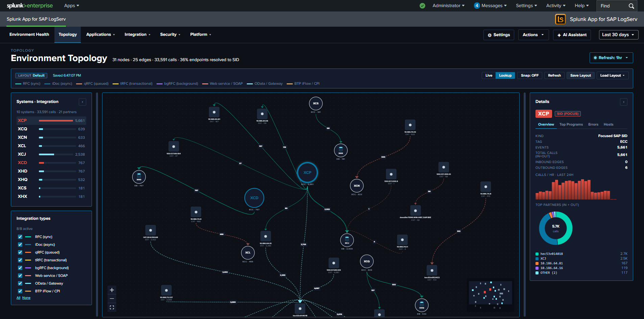The width and height of the screenshot is (644, 319).
Task: Select external host node 10.186.64.81
Action: coord(214,112)
